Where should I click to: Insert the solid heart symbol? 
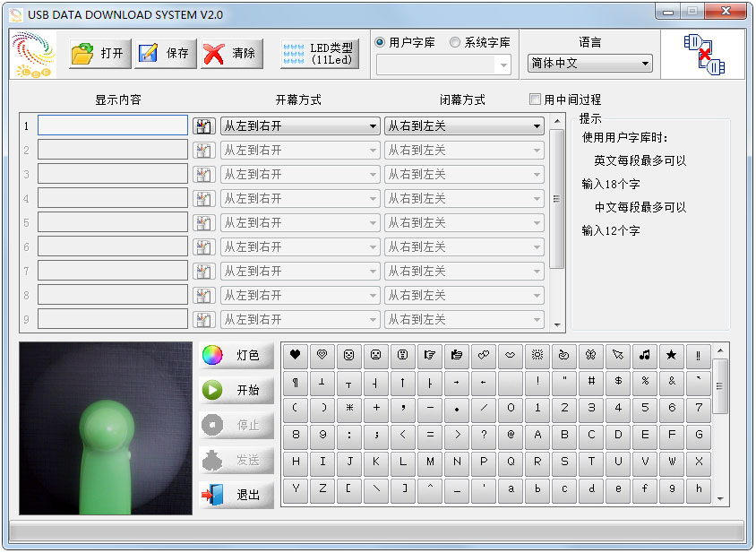296,355
